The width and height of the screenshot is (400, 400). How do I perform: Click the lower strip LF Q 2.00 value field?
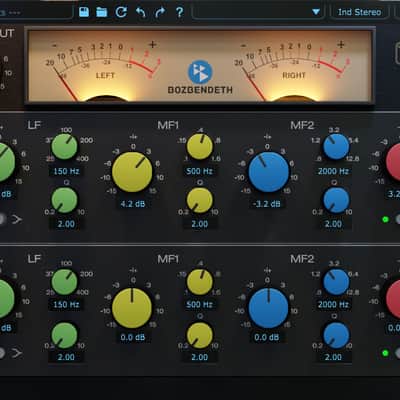click(x=66, y=357)
